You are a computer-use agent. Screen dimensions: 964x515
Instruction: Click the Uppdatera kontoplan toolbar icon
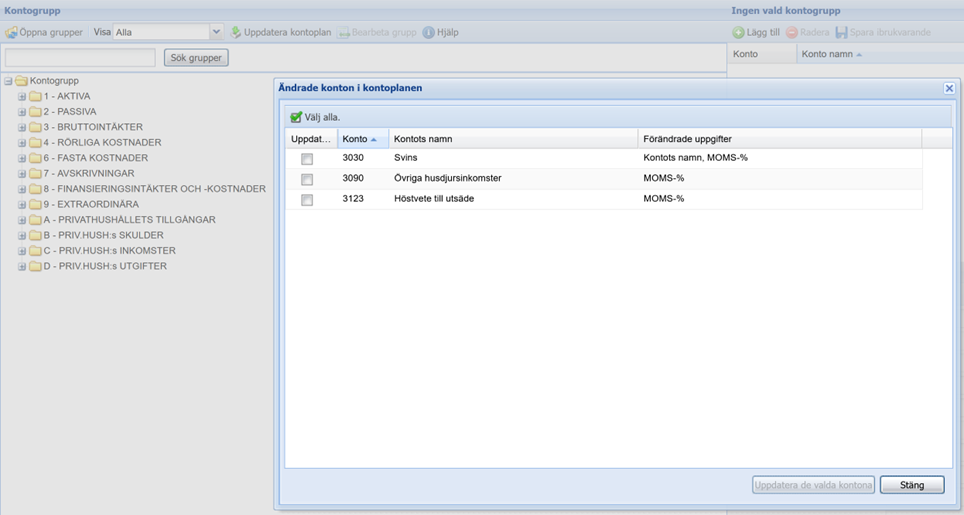235,33
